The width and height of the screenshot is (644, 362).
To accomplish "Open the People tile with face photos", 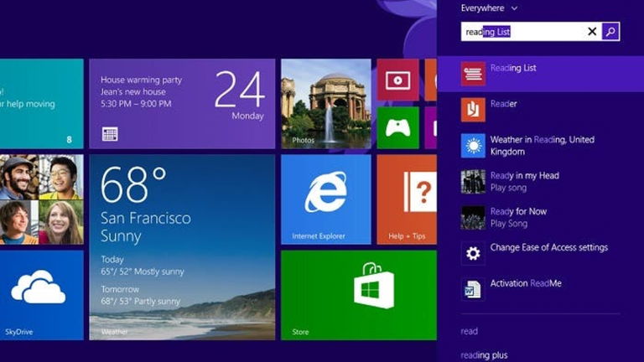I will pyautogui.click(x=41, y=199).
